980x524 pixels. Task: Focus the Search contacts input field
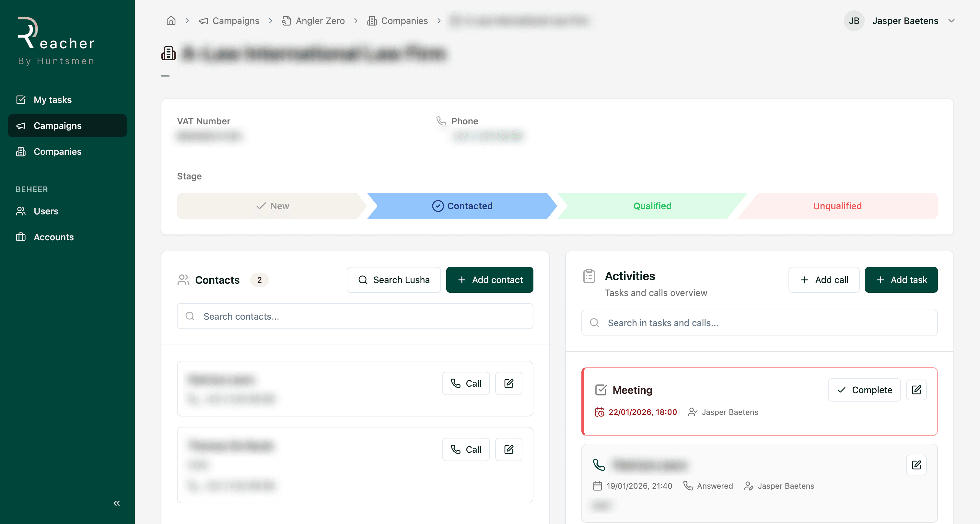[x=355, y=316]
